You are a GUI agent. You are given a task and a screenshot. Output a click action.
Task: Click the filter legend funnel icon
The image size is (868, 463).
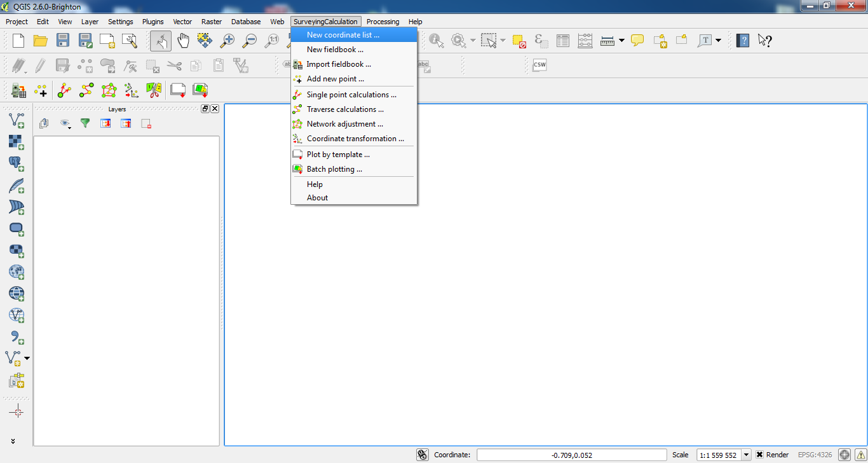[x=85, y=123]
